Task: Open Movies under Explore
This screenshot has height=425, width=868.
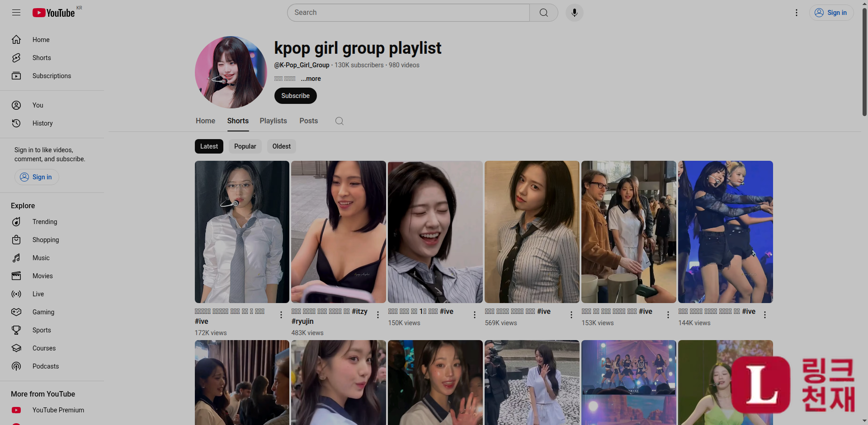Action: (52, 276)
